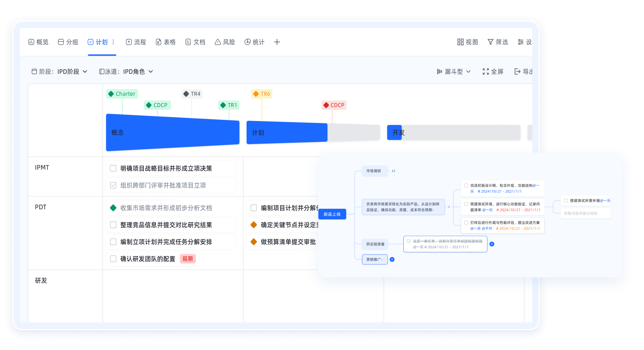Screen dimensions: 644x350
Task: Click the 漏斗型 funnel chart icon
Action: (x=440, y=72)
